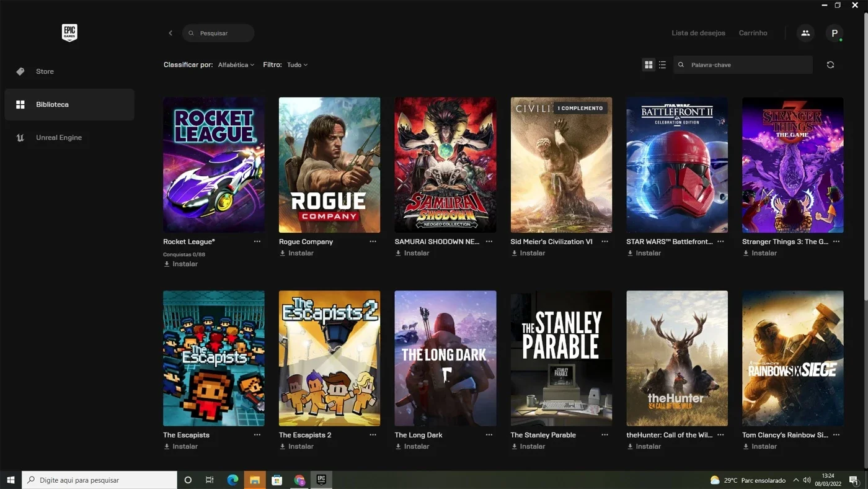Open the profile avatar P menu
The height and width of the screenshot is (489, 868).
(835, 33)
